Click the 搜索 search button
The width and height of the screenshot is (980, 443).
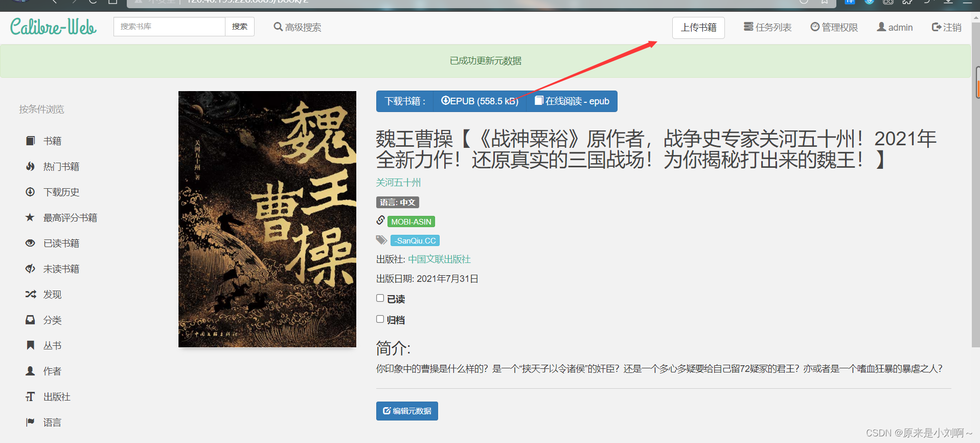(x=240, y=27)
